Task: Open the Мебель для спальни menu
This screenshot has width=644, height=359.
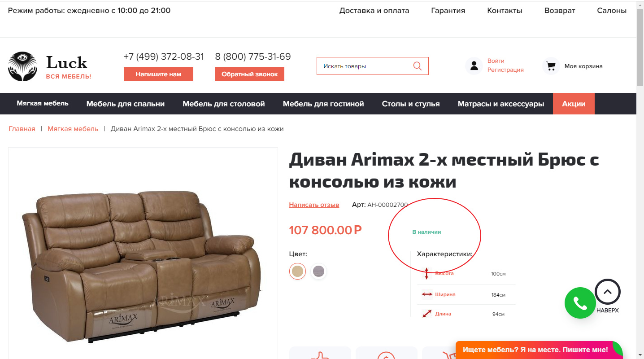Action: (x=126, y=104)
